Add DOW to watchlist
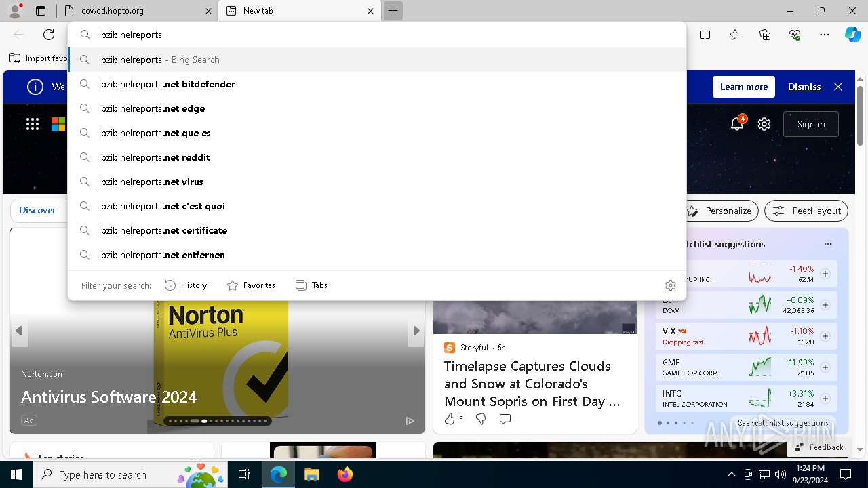868x488 pixels. 825,305
